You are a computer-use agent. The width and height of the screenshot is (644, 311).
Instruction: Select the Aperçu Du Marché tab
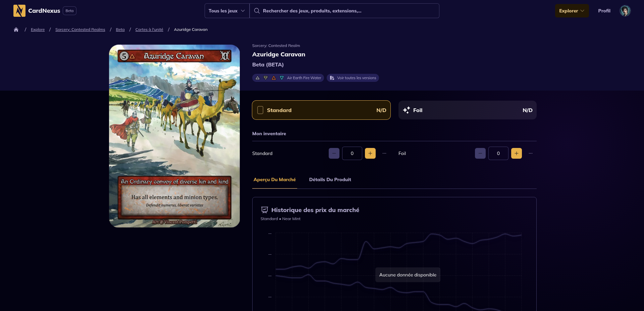(274, 179)
